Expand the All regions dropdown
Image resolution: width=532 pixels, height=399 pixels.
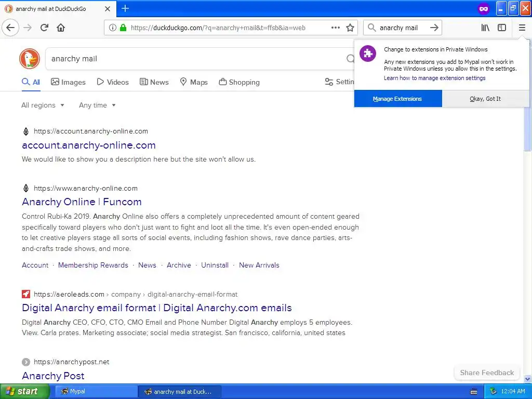(x=43, y=105)
